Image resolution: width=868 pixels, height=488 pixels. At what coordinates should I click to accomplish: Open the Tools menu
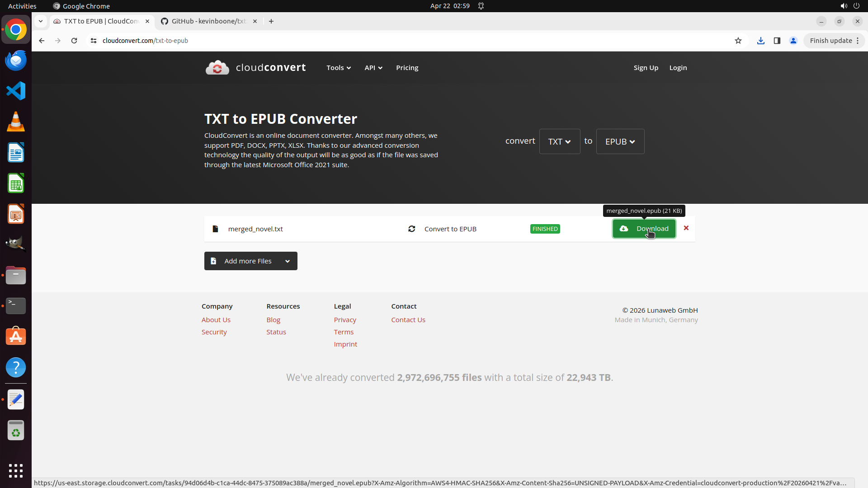coord(338,68)
